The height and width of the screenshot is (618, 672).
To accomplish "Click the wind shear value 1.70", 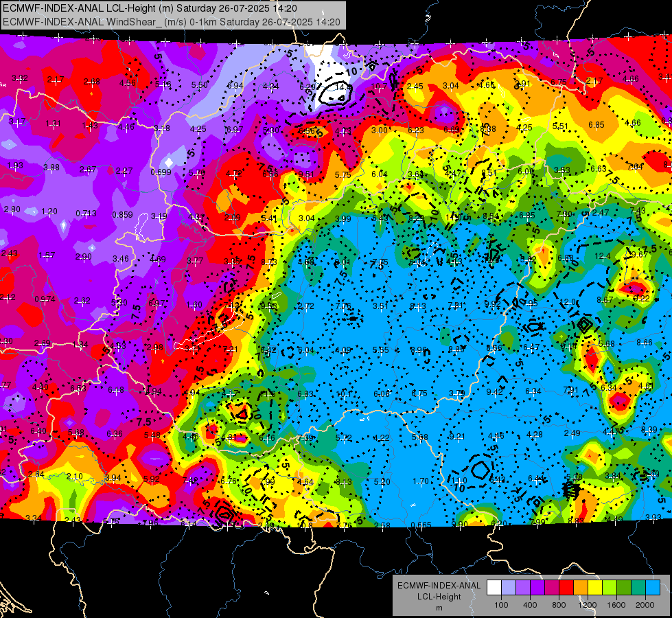I will pyautogui.click(x=420, y=481).
